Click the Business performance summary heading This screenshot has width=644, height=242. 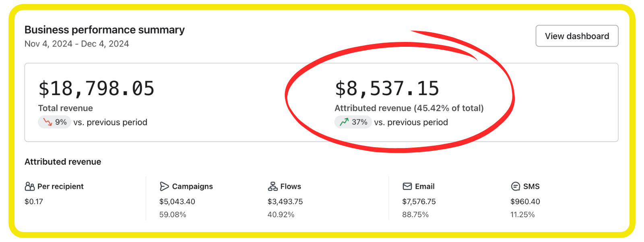104,30
